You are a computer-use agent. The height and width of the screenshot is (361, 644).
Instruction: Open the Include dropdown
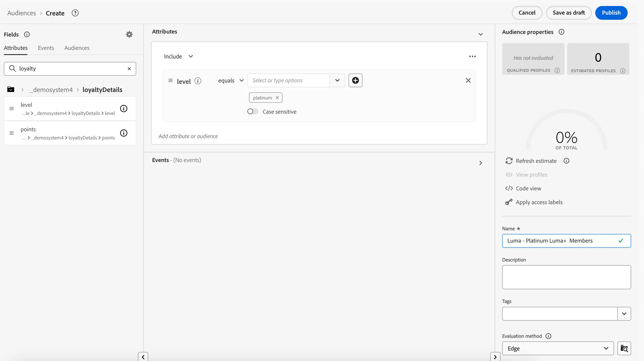pyautogui.click(x=179, y=57)
